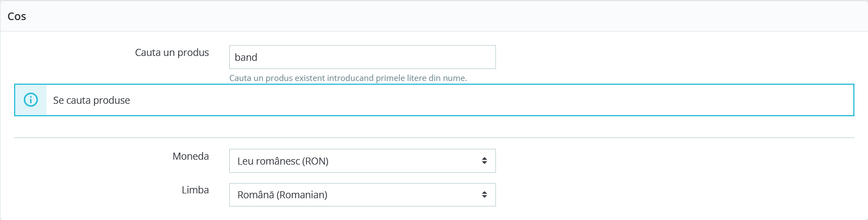The height and width of the screenshot is (220, 868).
Task: Click the info icon in the search alert
Action: tap(31, 100)
